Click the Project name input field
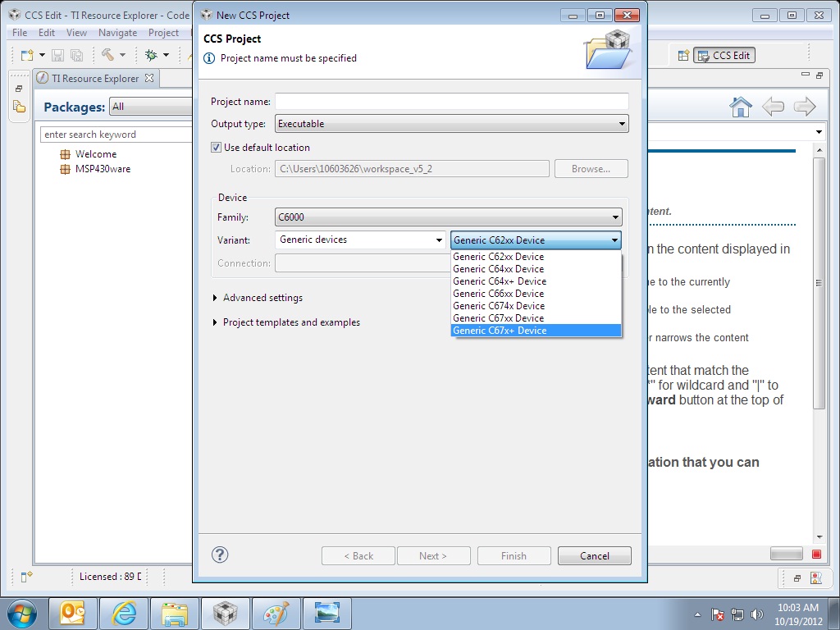This screenshot has height=630, width=840. (x=452, y=101)
